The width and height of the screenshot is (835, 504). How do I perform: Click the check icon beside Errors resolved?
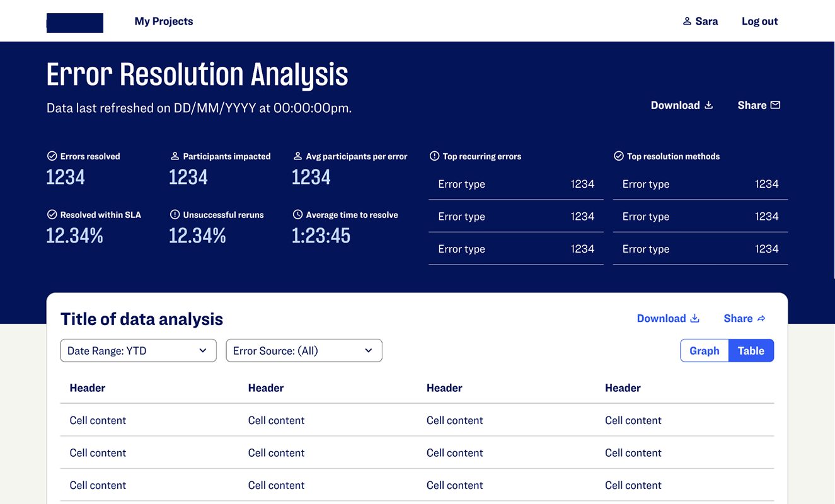(52, 156)
